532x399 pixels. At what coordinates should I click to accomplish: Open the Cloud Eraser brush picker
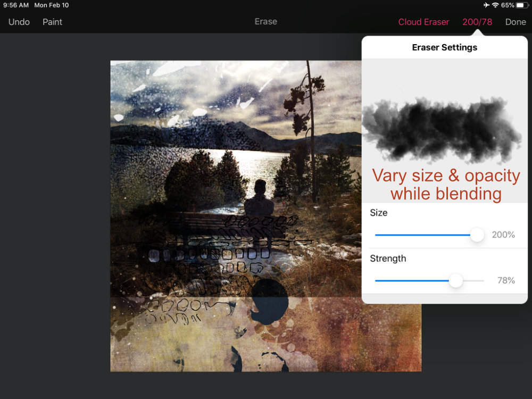point(423,22)
